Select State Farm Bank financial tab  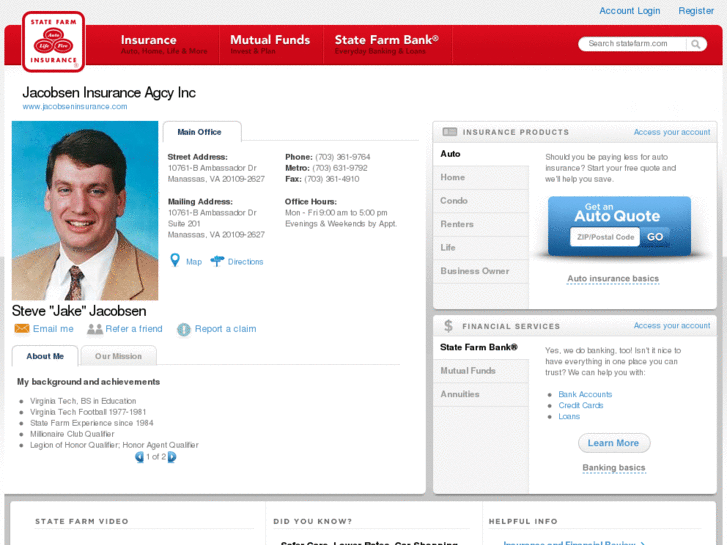[x=481, y=347]
